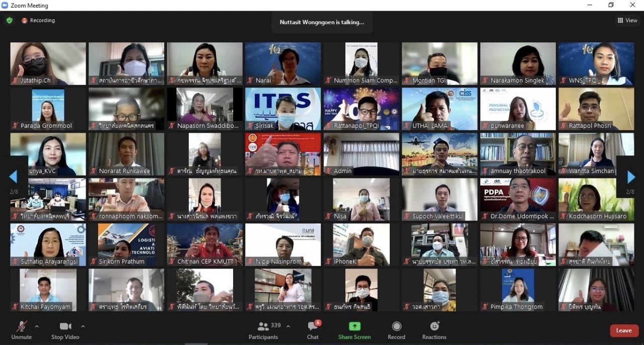Select Pimpika Thongrom video tile
Viewport: 644px width, 345px height.
click(x=518, y=290)
